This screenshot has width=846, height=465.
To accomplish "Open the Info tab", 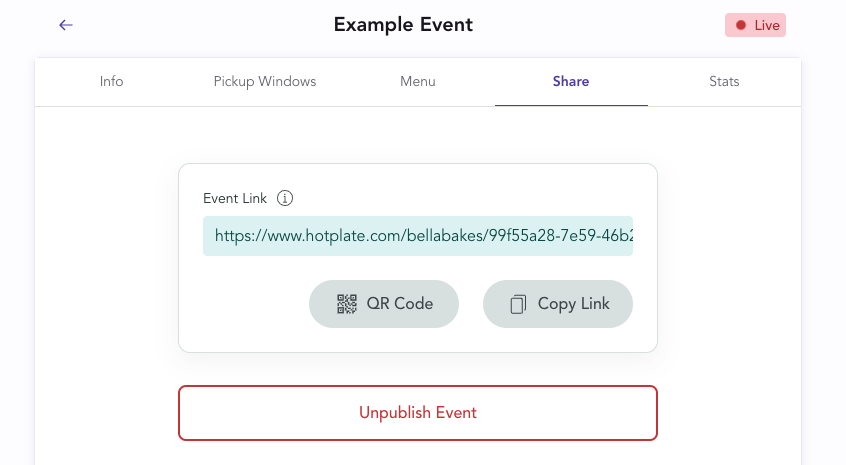I will (112, 82).
